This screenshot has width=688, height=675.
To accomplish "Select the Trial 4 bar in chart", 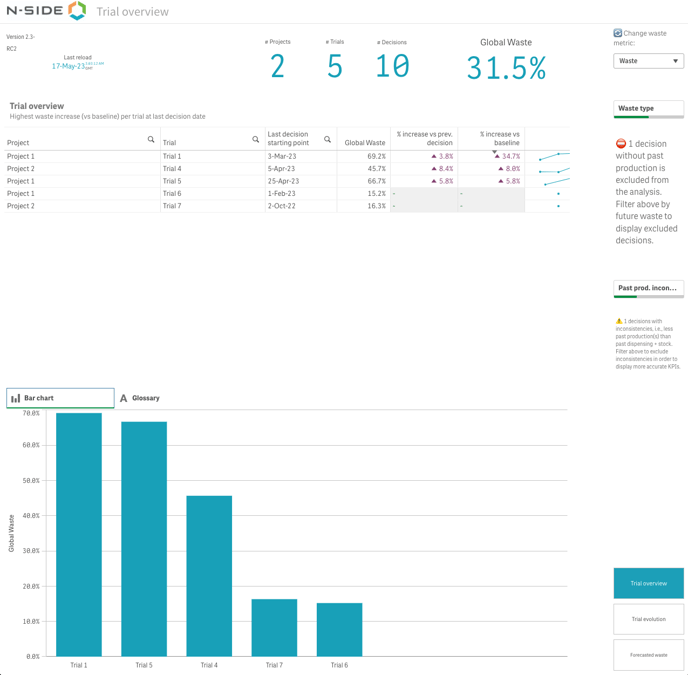I will coord(209,575).
